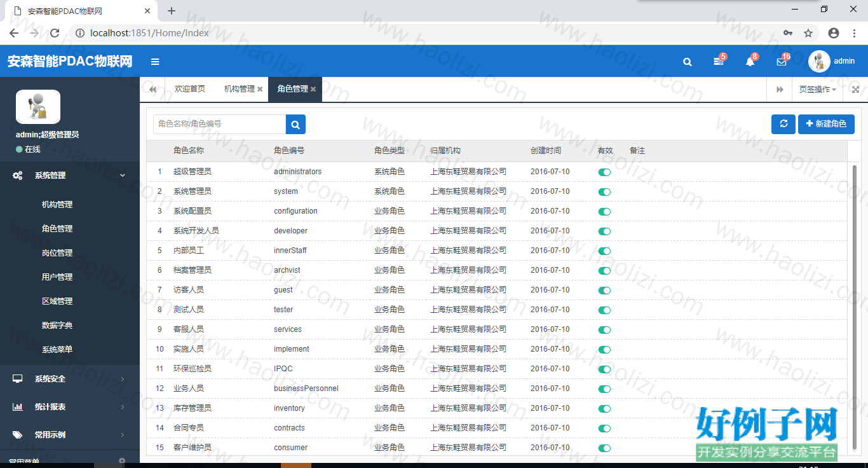
Task: Sort by the 角色名称 column header
Action: coord(189,151)
